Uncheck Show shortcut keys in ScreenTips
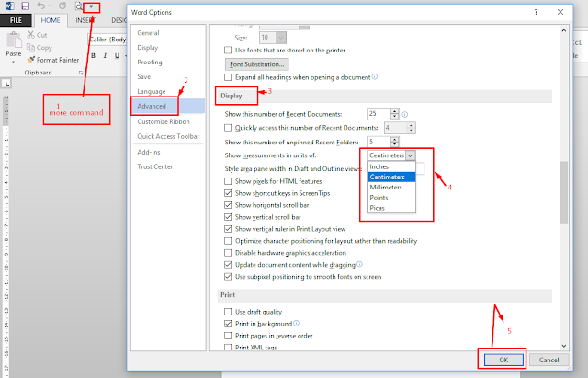The height and width of the screenshot is (378, 588). (228, 193)
